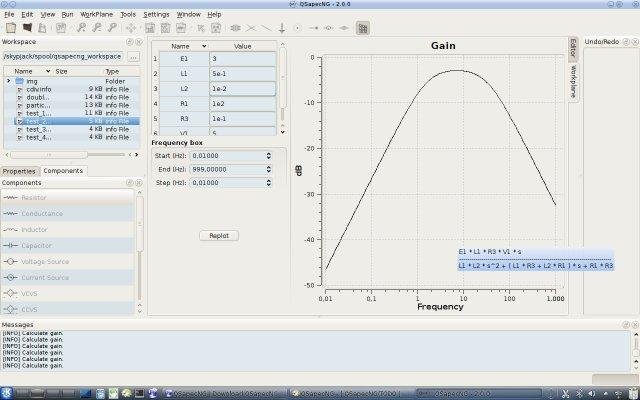Click the L2 value field
The image size is (640, 400).
pyautogui.click(x=243, y=88)
